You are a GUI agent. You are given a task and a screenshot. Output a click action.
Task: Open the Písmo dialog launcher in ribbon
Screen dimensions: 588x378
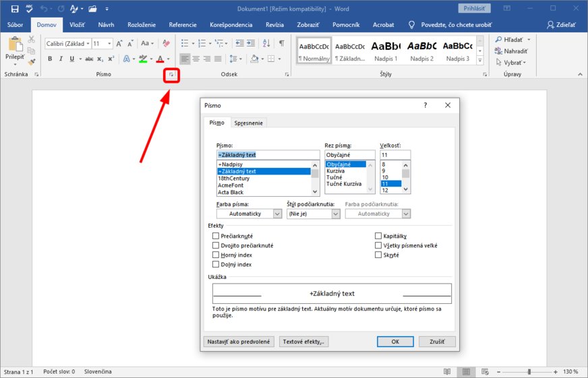(x=172, y=75)
